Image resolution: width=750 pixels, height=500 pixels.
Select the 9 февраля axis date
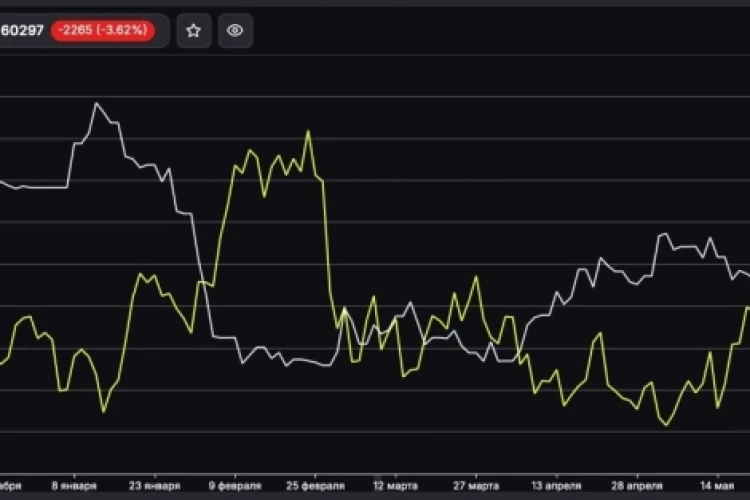click(x=235, y=486)
